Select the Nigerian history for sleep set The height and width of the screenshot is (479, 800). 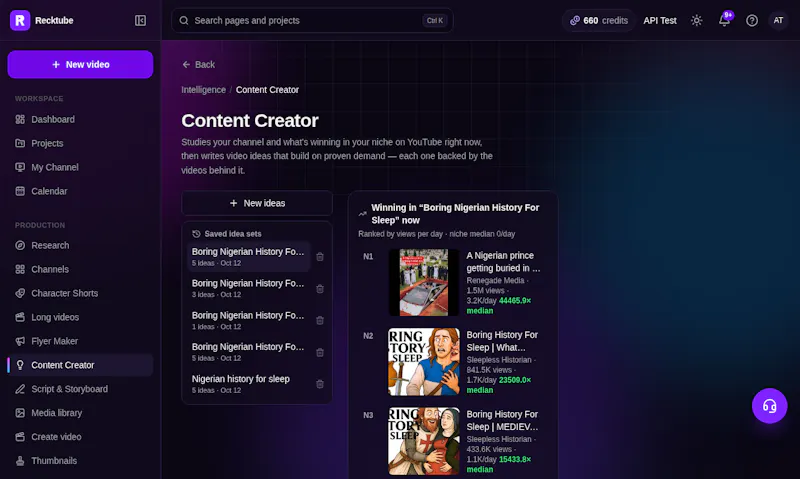[248, 384]
